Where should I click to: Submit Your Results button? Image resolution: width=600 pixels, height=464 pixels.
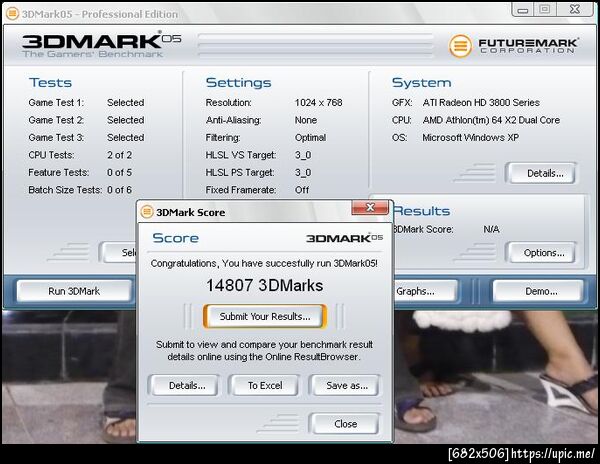tap(265, 316)
